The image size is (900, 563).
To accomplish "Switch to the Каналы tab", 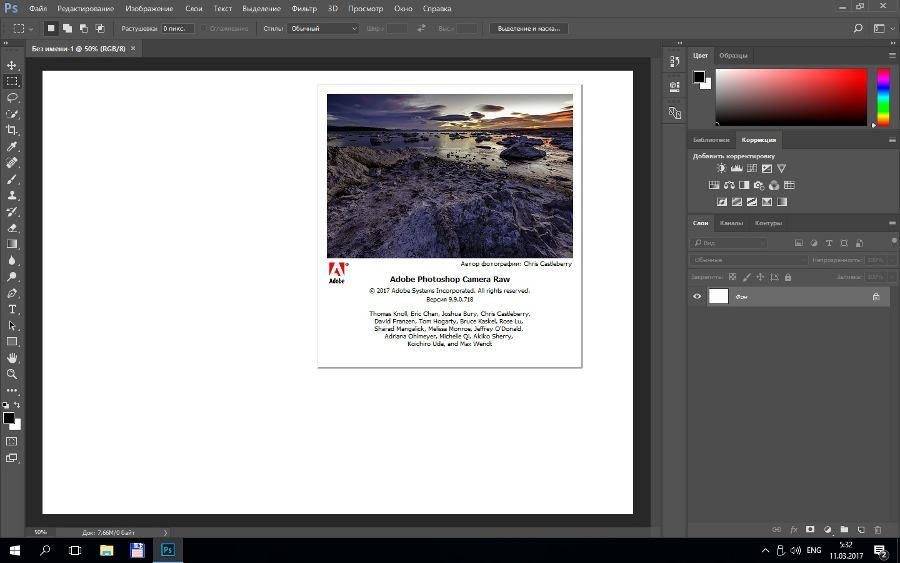I will pyautogui.click(x=731, y=223).
